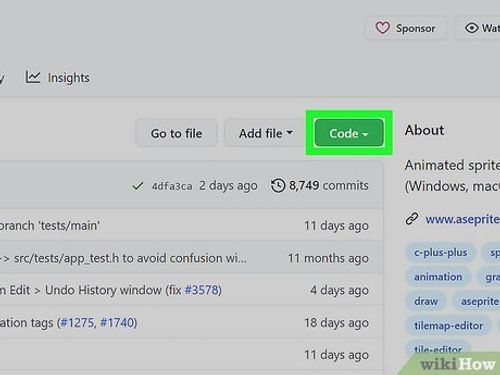The image size is (500, 375).
Task: Click the green check status icon
Action: (138, 186)
